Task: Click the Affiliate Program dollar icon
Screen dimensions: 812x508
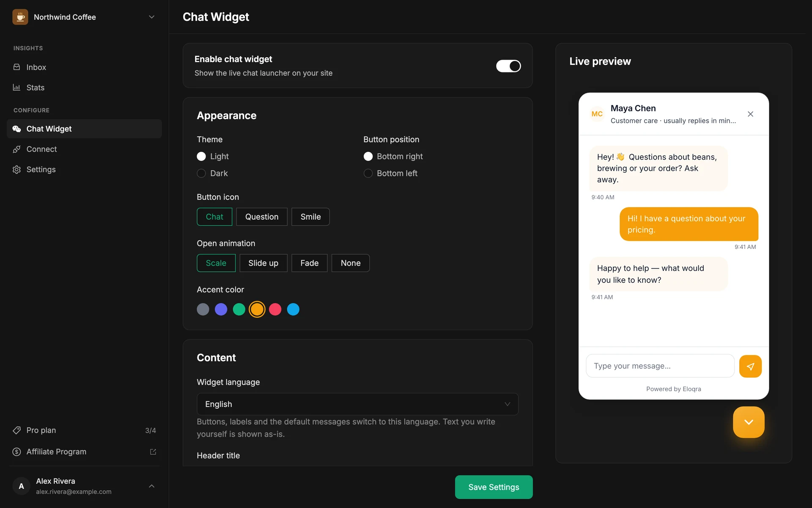Action: tap(16, 452)
